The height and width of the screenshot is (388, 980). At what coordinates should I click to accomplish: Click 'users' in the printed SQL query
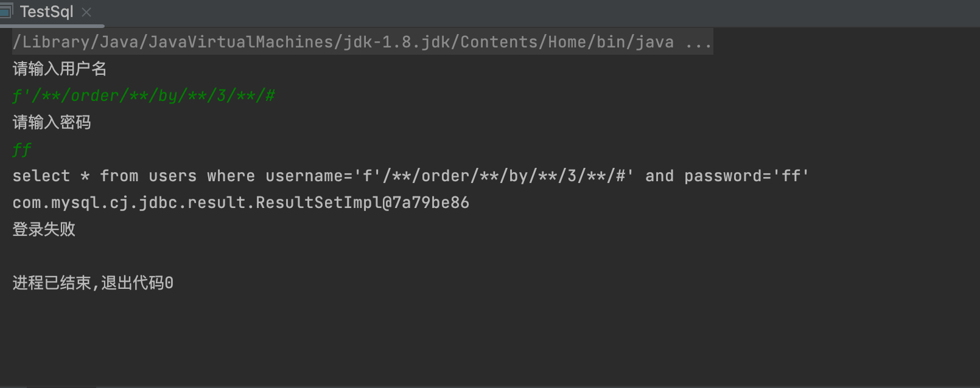click(173, 176)
